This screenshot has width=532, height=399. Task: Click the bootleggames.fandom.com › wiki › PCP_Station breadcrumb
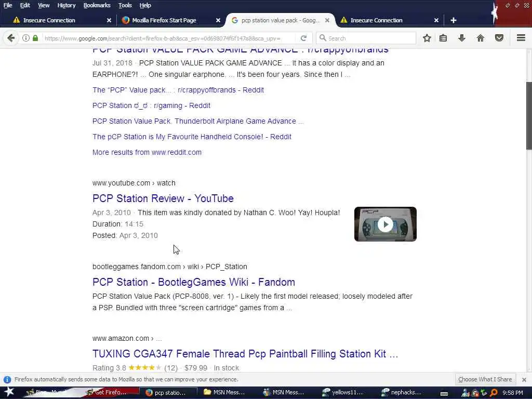click(170, 267)
